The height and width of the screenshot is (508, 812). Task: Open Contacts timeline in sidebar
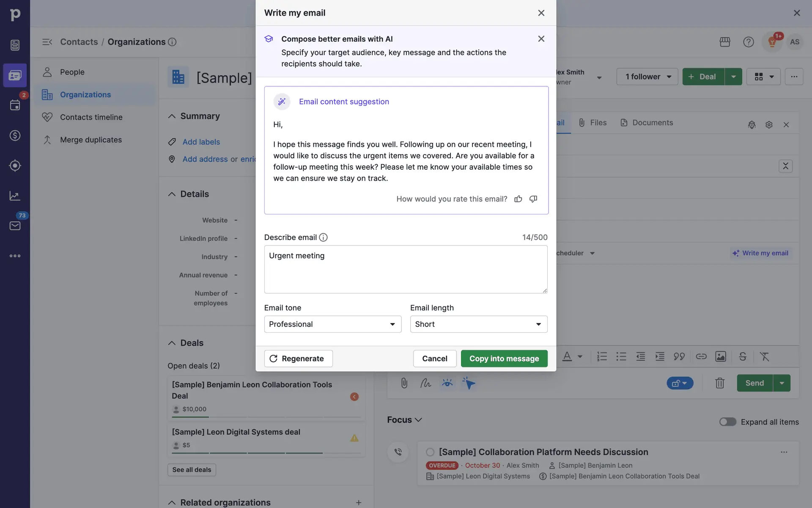coord(91,117)
